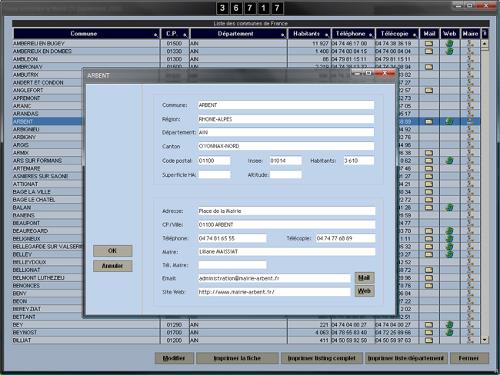Image resolution: width=500 pixels, height=375 pixels.
Task: Open web globe icon for AMBERIEUX EN DOMBES
Action: tap(450, 51)
